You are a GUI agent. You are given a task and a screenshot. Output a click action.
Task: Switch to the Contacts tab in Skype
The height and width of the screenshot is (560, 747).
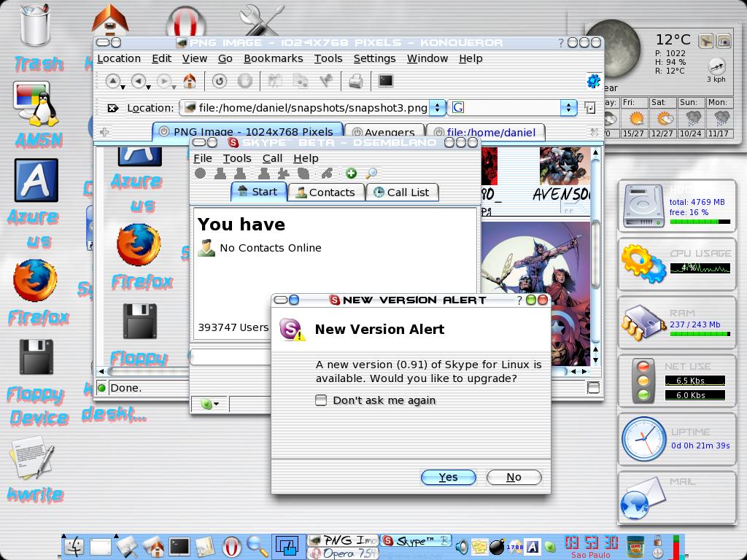pyautogui.click(x=326, y=192)
